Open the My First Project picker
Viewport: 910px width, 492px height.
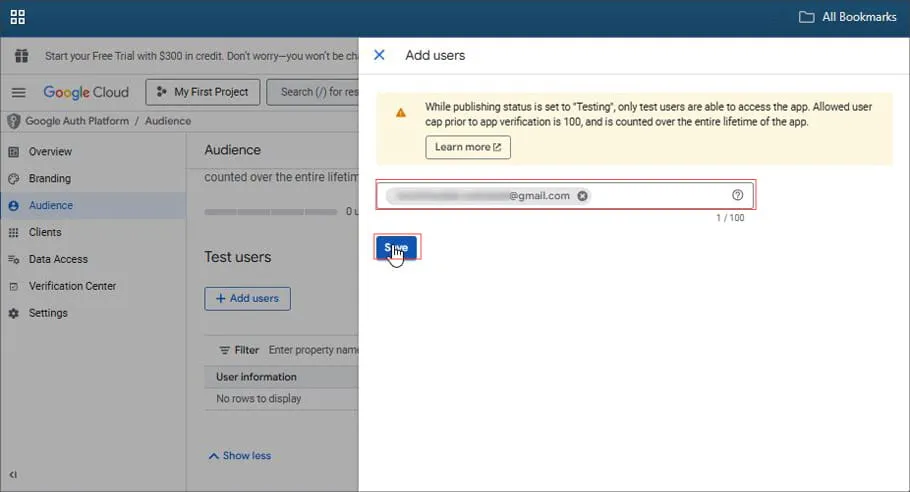[x=203, y=92]
